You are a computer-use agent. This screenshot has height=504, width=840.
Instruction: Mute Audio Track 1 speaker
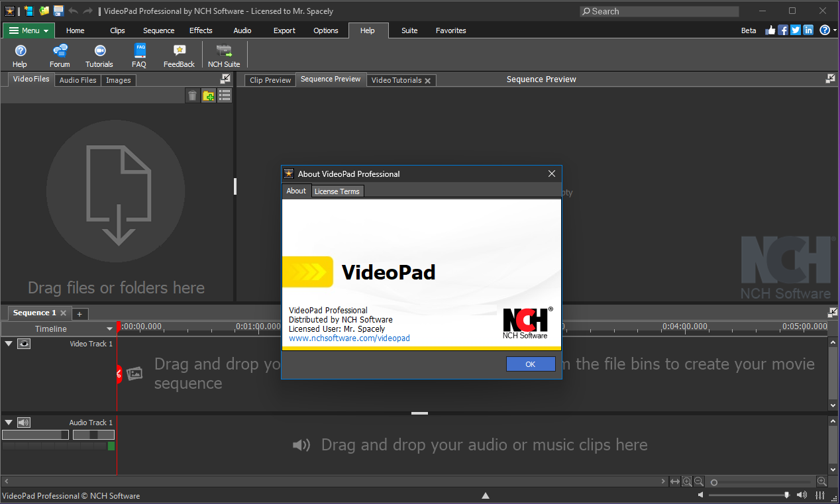(24, 423)
